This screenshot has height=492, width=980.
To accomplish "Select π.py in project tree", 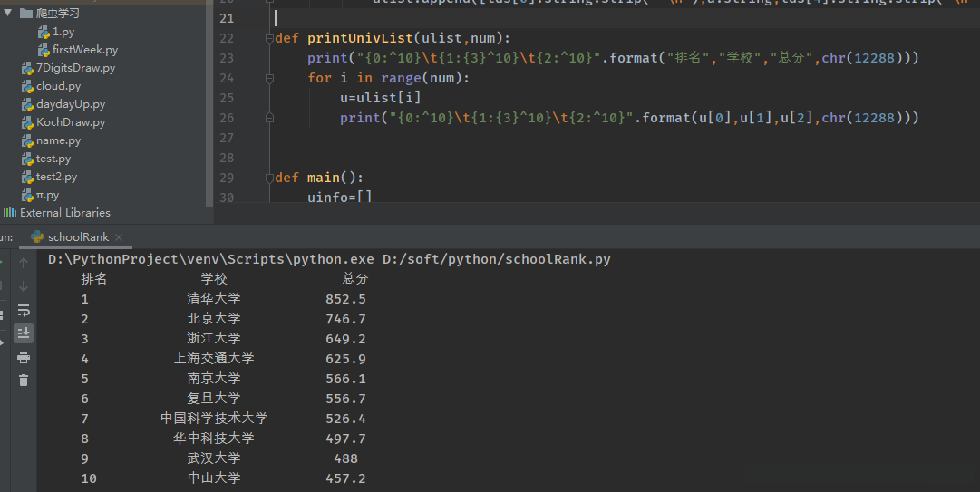I will pos(47,195).
